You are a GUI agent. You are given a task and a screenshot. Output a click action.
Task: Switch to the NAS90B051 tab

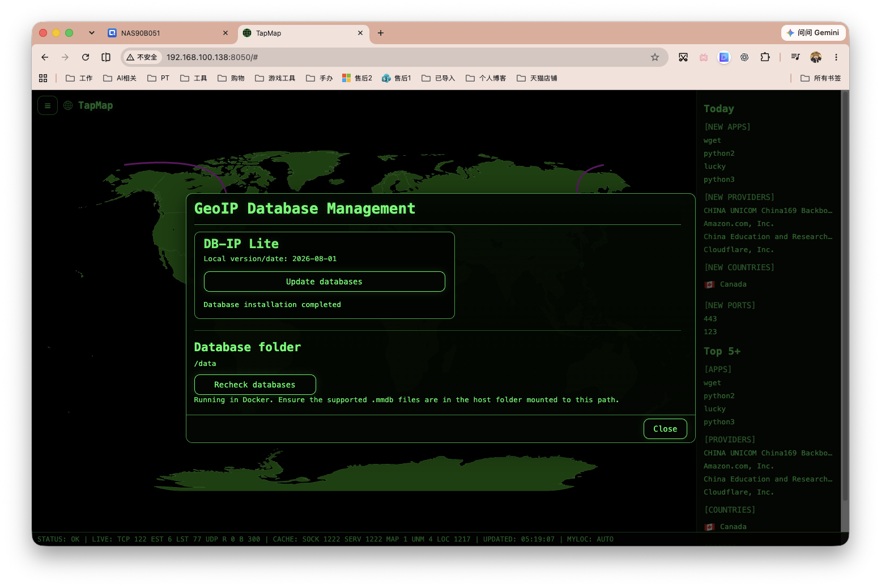tap(168, 33)
